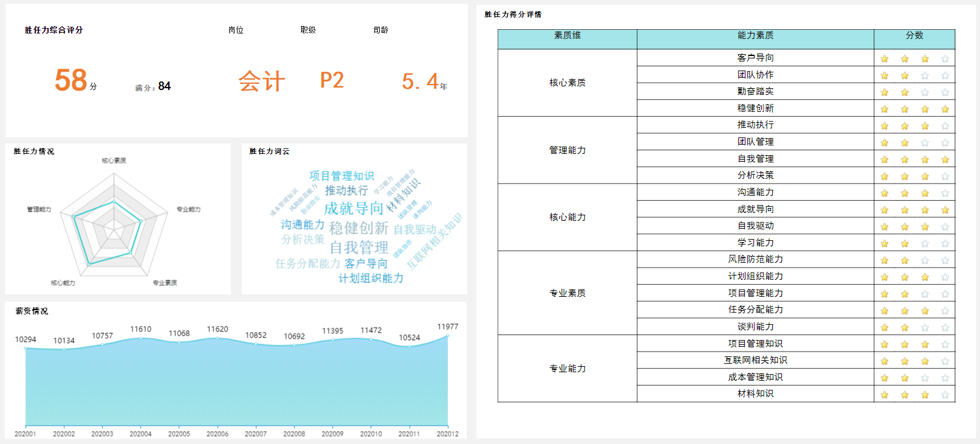The height and width of the screenshot is (444, 980).
Task: Select 自我管理 in the word cloud
Action: click(x=359, y=248)
